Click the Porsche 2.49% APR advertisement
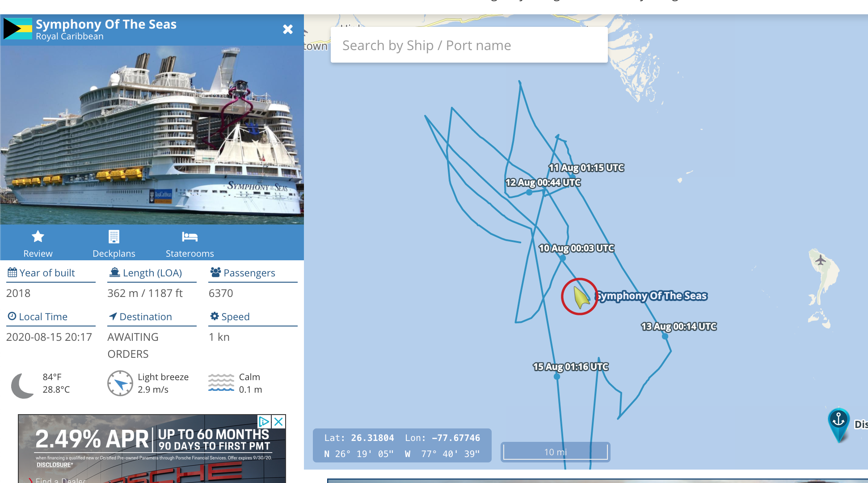Screen dimensions: 868x483 pos(152,449)
